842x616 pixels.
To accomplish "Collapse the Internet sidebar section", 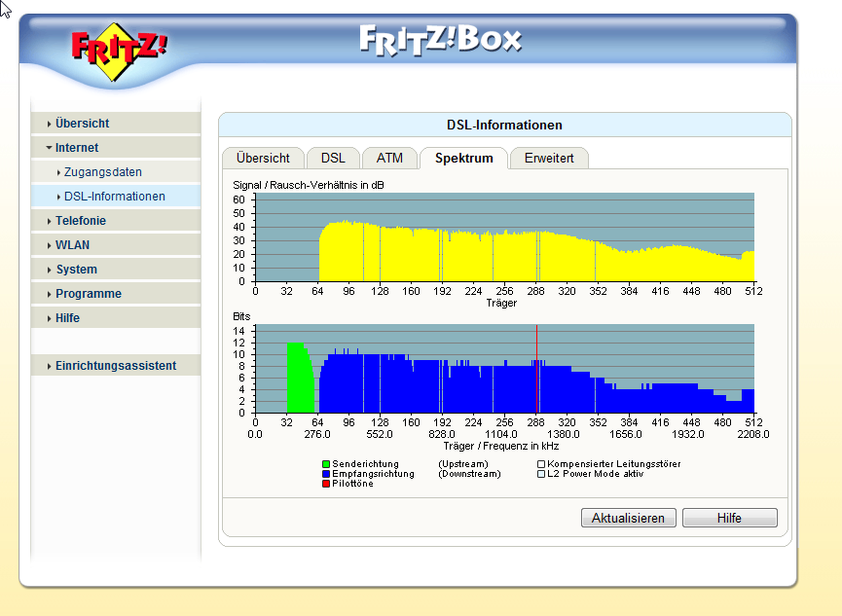I will point(116,148).
